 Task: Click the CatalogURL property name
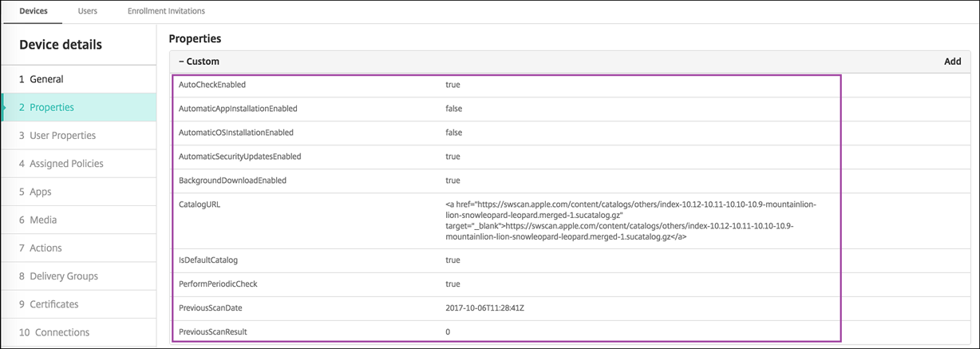point(200,204)
